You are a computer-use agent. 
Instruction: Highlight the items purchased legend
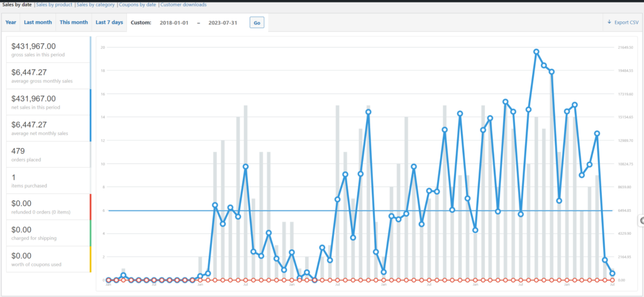49,181
